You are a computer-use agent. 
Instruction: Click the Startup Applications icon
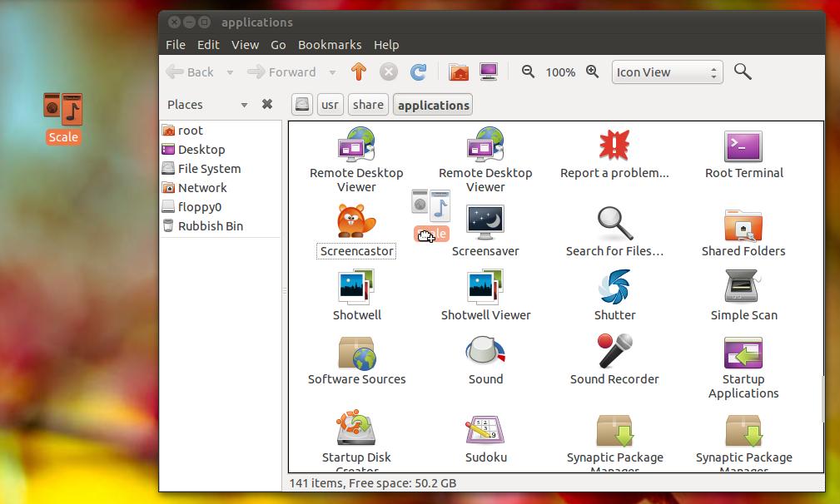[x=743, y=353]
